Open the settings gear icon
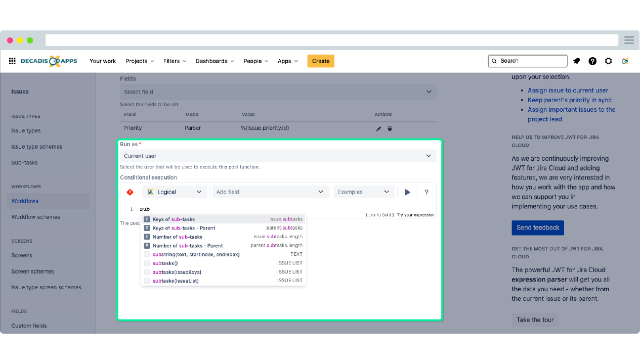 609,61
